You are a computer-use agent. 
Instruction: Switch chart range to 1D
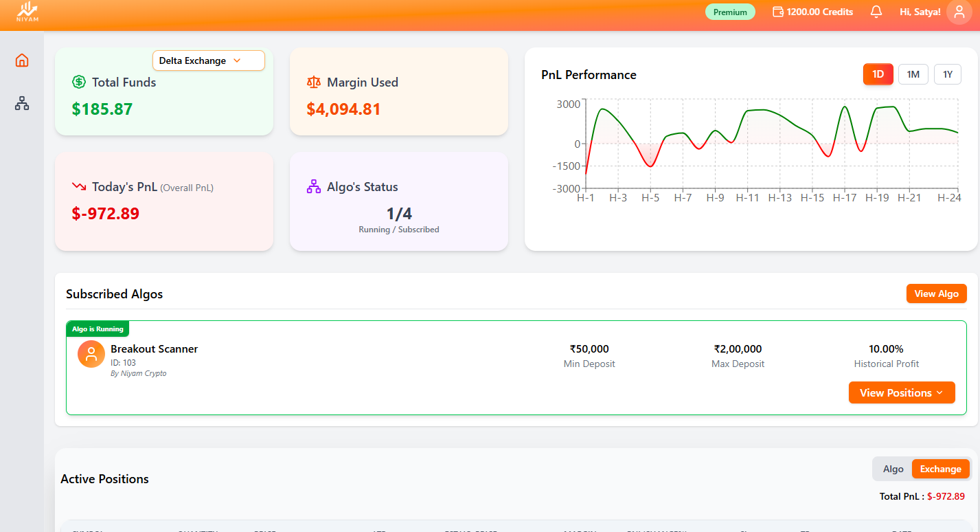(x=878, y=74)
